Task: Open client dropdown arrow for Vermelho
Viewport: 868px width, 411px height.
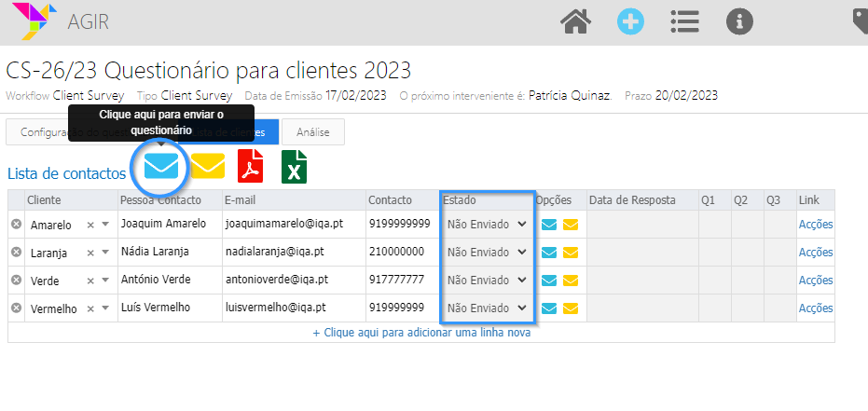Action: [105, 308]
